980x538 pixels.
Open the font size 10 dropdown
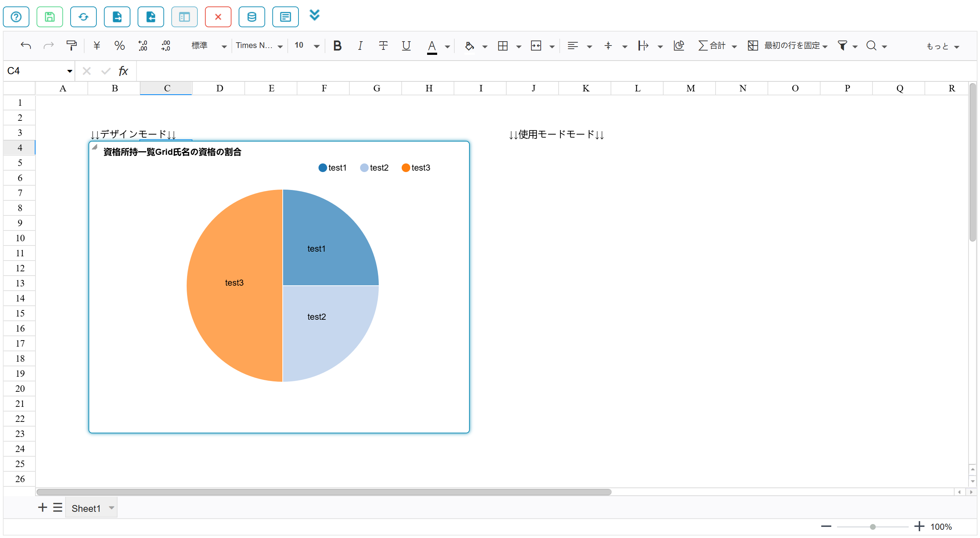(307, 46)
